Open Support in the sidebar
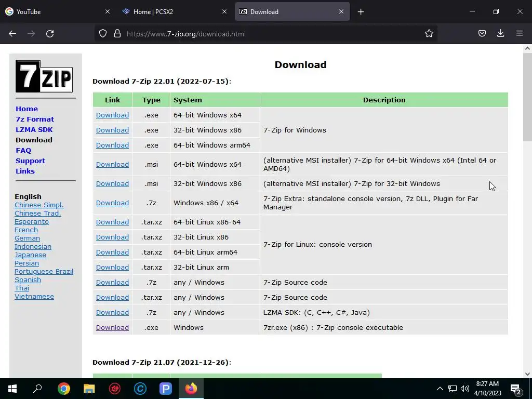The width and height of the screenshot is (532, 399). 30,161
